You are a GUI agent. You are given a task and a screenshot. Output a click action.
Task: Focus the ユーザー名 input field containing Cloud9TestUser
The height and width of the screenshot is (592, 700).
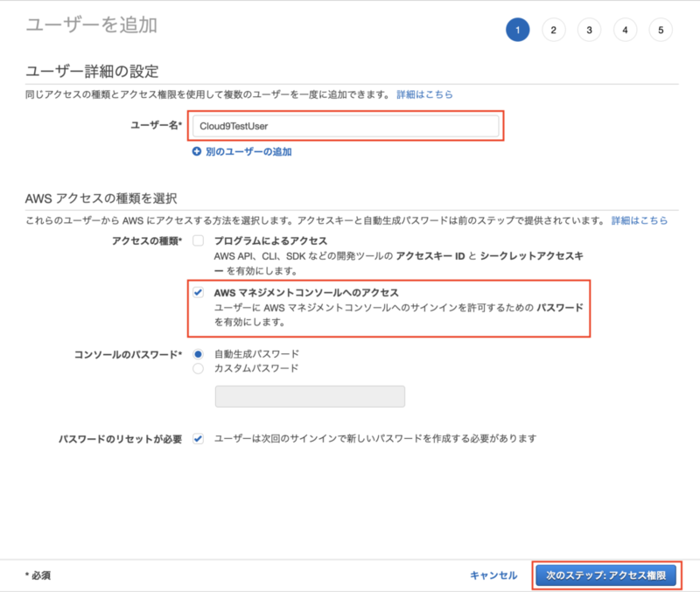[x=346, y=126]
